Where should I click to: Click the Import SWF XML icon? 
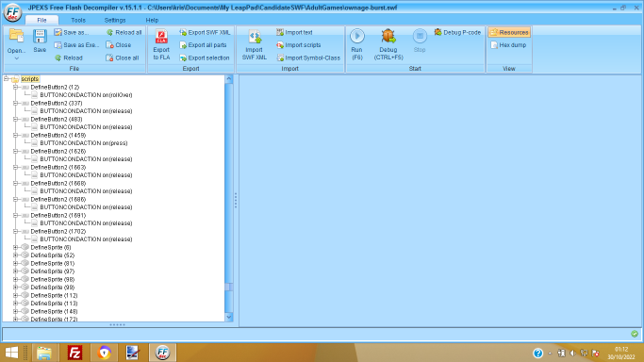click(255, 37)
